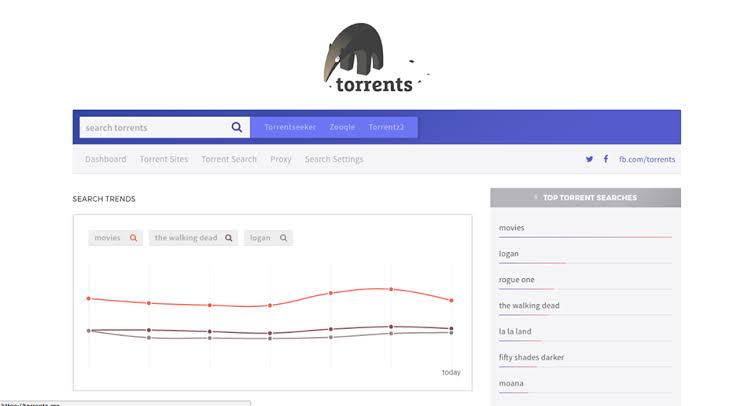Click the magnifier icon in the logan tag
This screenshot has height=406, width=755.
point(284,238)
